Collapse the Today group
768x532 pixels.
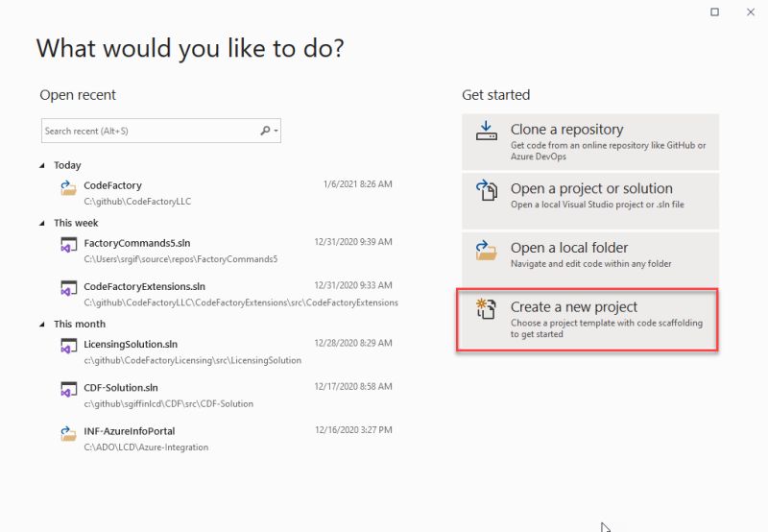[42, 165]
